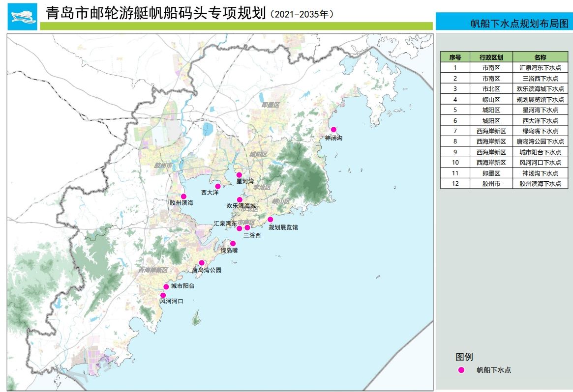
Task: Click the 西大洋 launch point dot
Action: (x=217, y=186)
